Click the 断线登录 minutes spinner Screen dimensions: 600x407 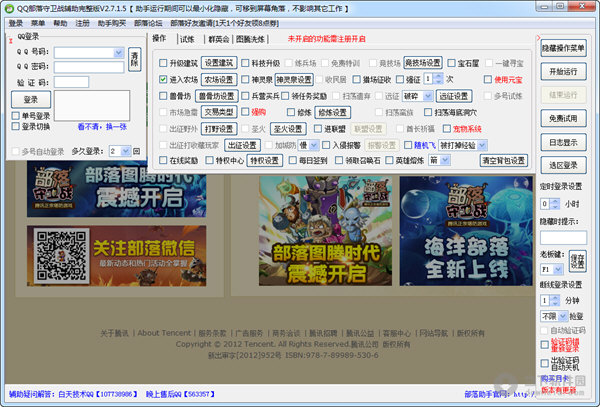pos(555,300)
